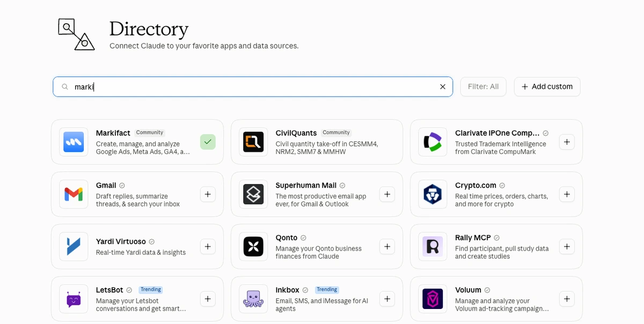Screen dimensions: 644x324
Task: Click 'Connect Claude to your favorite apps' subtitle
Action: [x=204, y=46]
